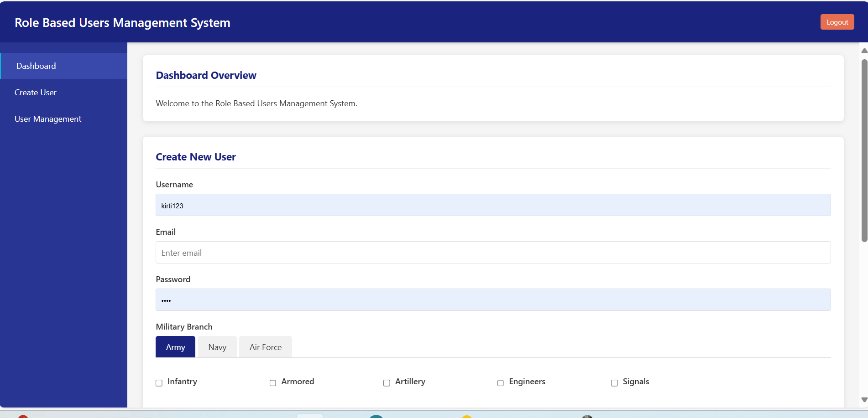Switch to the Air Force tab
This screenshot has height=418, width=868.
click(266, 347)
